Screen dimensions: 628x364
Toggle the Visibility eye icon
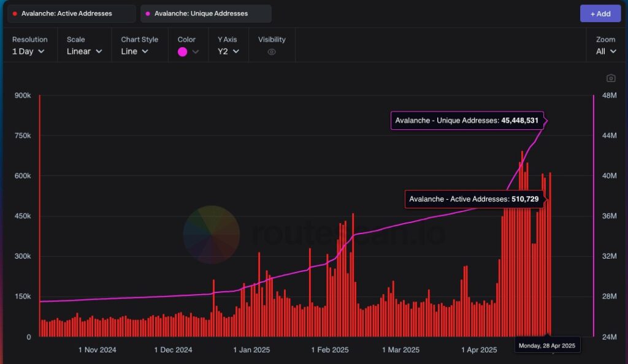click(x=272, y=51)
